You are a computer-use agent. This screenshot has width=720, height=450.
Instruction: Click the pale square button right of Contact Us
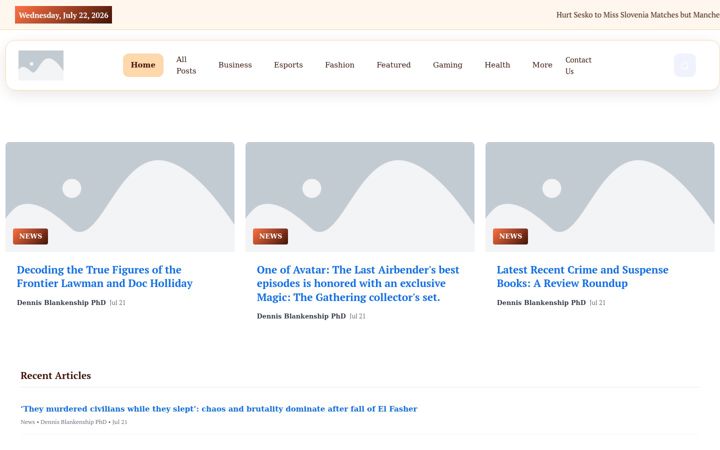click(x=685, y=65)
